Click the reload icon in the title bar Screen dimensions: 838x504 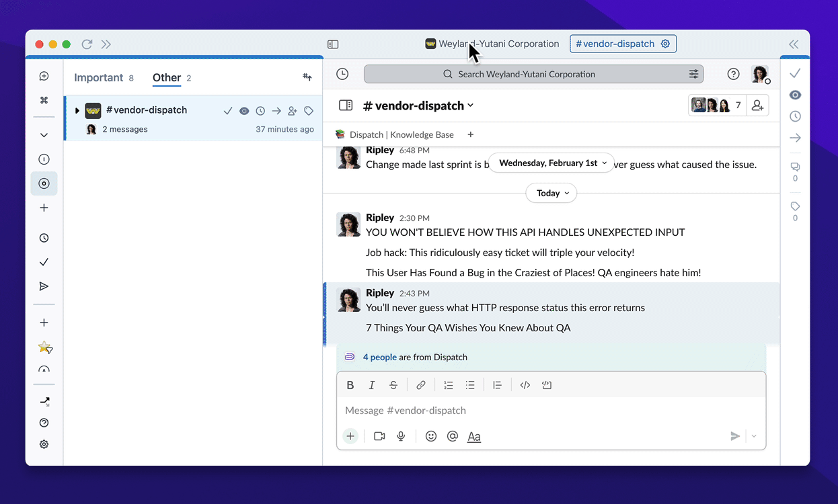(87, 44)
